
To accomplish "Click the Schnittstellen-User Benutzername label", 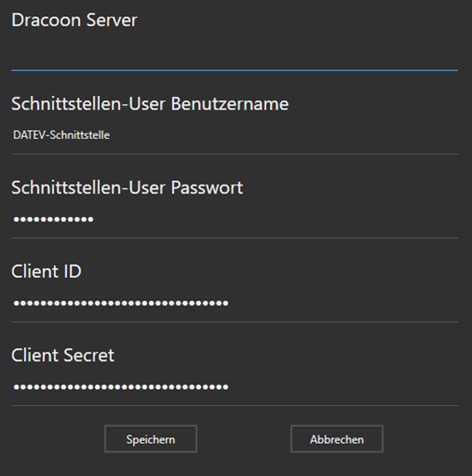I will coord(150,104).
